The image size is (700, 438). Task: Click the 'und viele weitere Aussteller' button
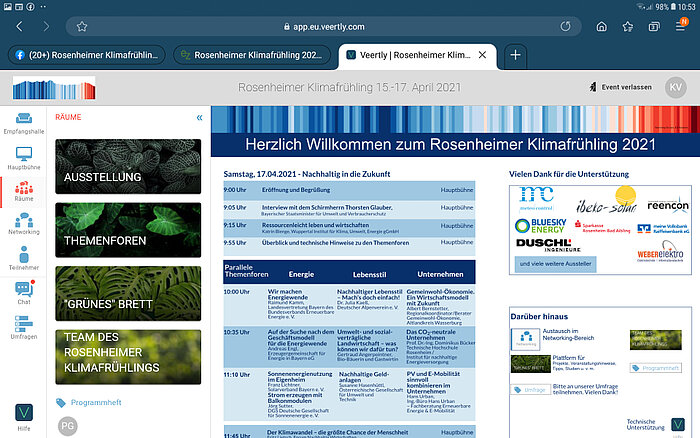click(565, 266)
